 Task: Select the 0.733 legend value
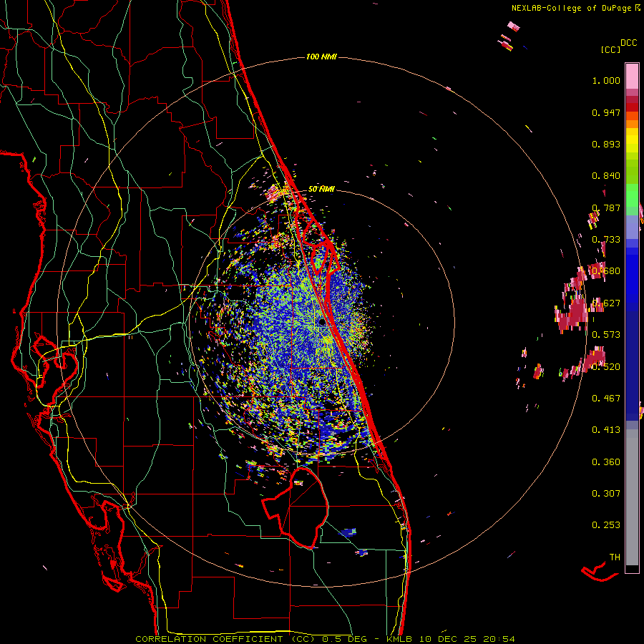click(x=606, y=240)
